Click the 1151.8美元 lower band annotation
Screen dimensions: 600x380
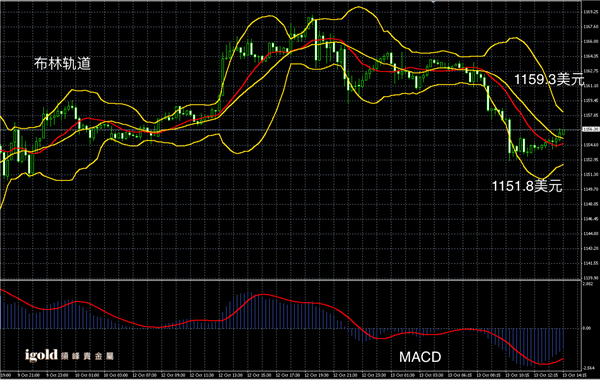point(527,186)
